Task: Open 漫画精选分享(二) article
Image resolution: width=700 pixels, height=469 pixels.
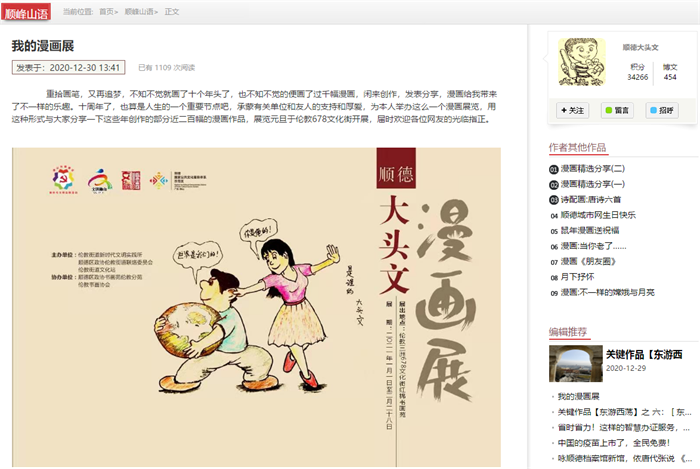Action: tap(592, 169)
